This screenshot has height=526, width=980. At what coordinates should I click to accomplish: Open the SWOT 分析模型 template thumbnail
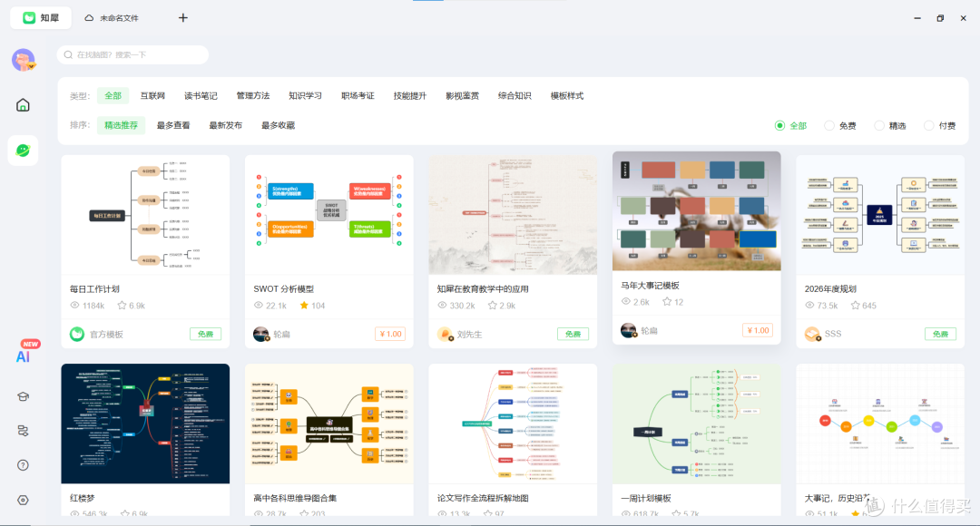(328, 215)
